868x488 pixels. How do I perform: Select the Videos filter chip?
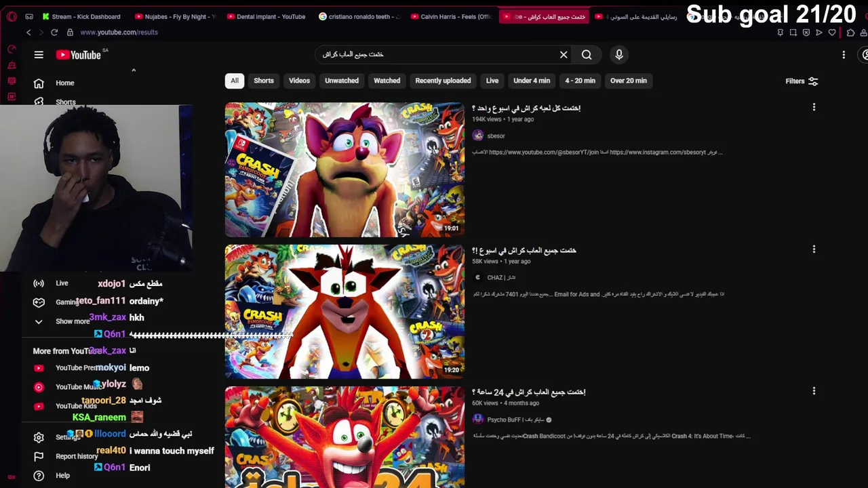[x=299, y=81]
